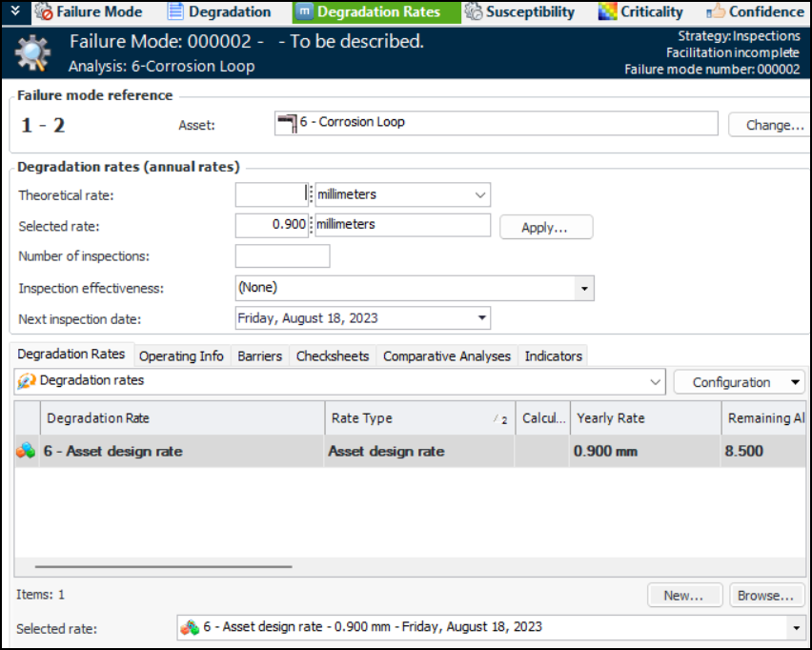This screenshot has height=650, width=812.
Task: Click the Failure Mode prohibition icon
Action: (44, 12)
